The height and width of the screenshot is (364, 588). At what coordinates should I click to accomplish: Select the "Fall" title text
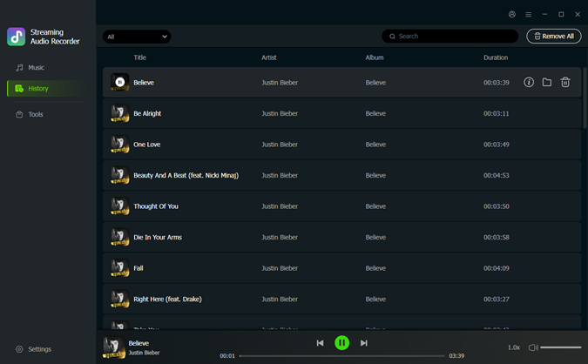(x=139, y=268)
